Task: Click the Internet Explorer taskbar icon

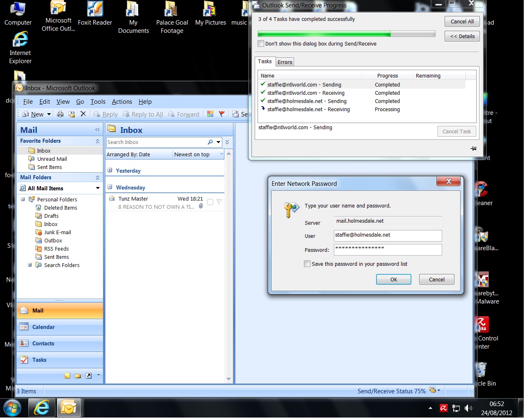Action: (x=41, y=408)
